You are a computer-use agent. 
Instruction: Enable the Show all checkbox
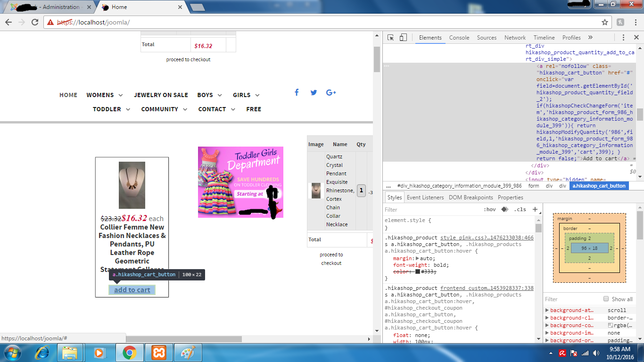(x=606, y=299)
